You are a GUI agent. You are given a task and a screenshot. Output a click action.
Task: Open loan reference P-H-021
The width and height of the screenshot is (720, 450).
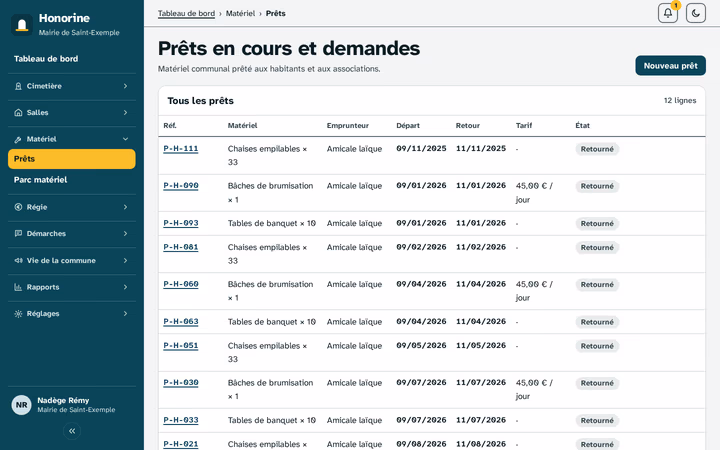181,444
